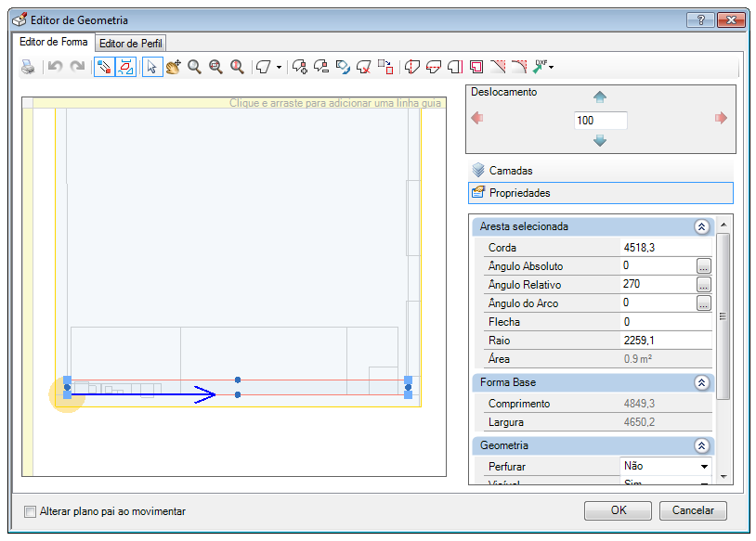
Task: Click the vertical split shape tool
Action: tap(411, 67)
